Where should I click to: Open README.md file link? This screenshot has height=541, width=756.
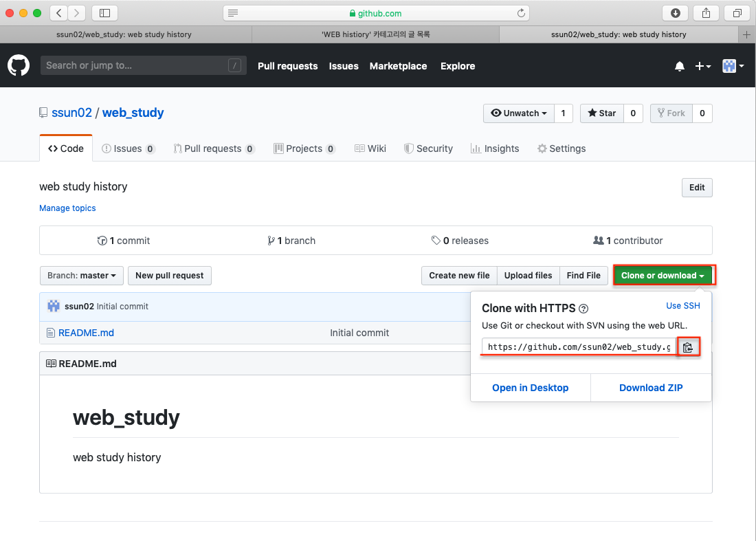pyautogui.click(x=87, y=333)
